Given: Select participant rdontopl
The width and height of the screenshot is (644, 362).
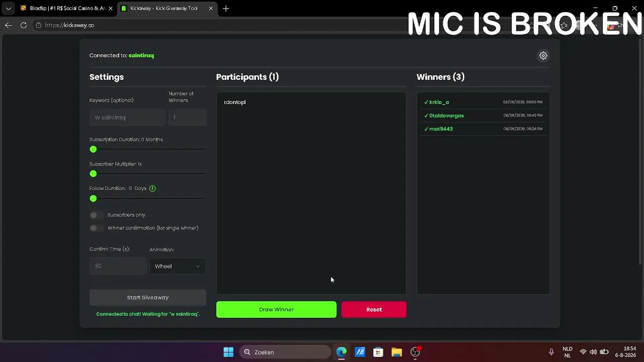Looking at the screenshot, I should [235, 102].
